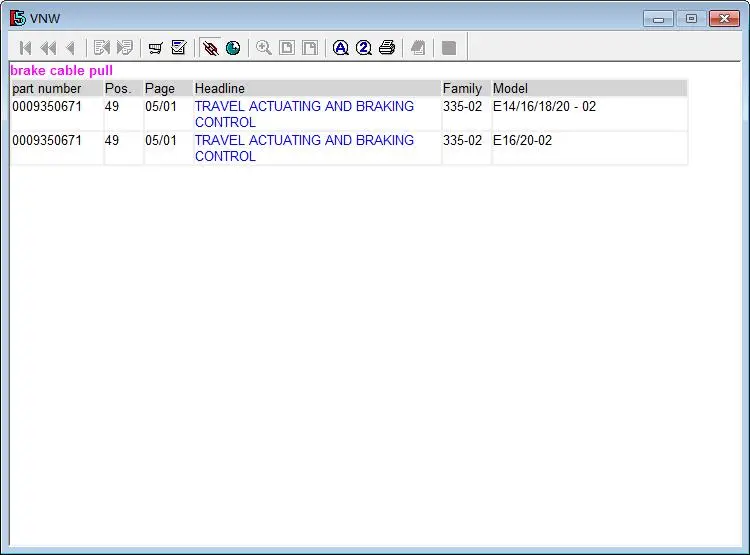Click the first page navigation icon

25,48
